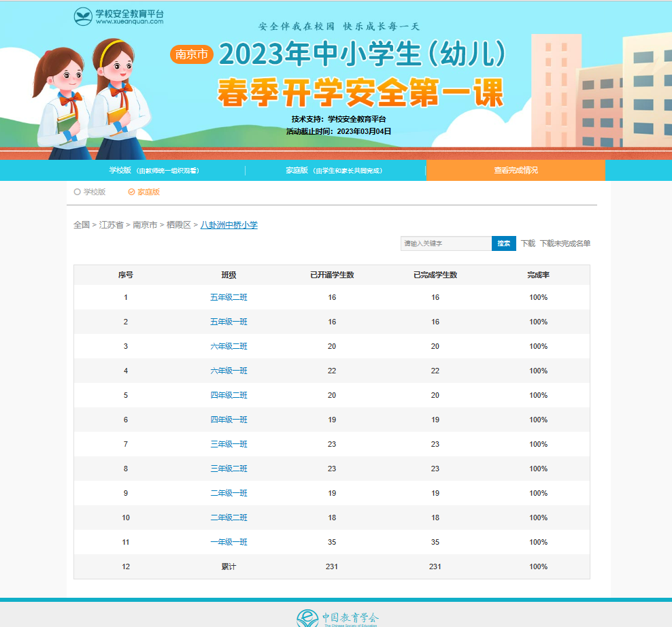The width and height of the screenshot is (672, 627).
Task: Click the 下载 link
Action: point(528,243)
